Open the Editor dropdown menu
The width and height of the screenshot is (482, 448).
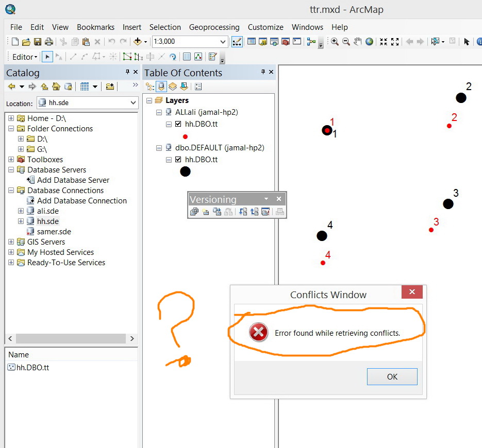click(25, 57)
